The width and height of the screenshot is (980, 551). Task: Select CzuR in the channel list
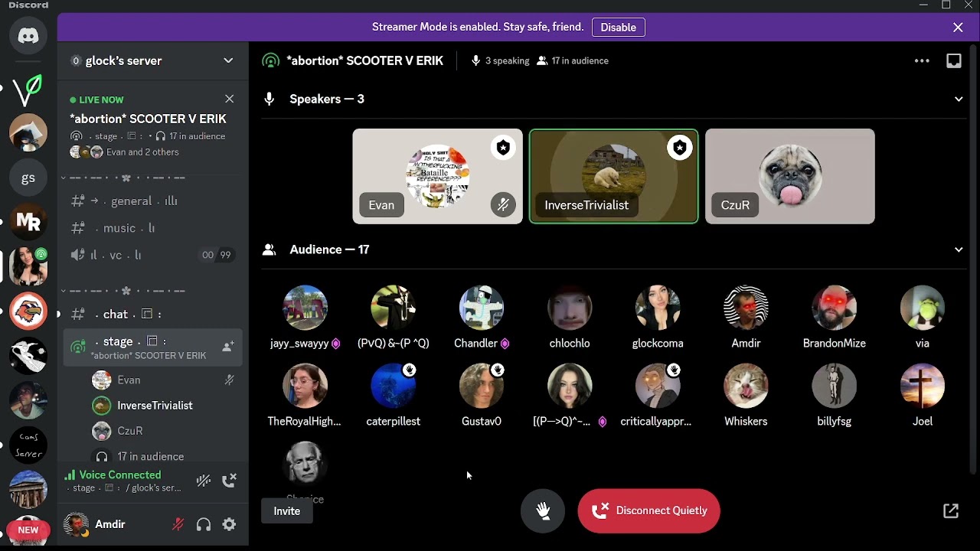coord(165,431)
